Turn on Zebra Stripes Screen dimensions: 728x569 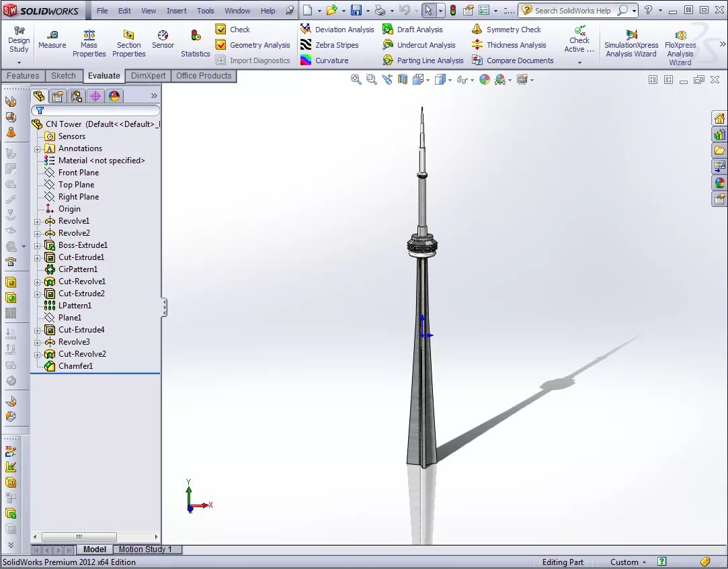329,45
